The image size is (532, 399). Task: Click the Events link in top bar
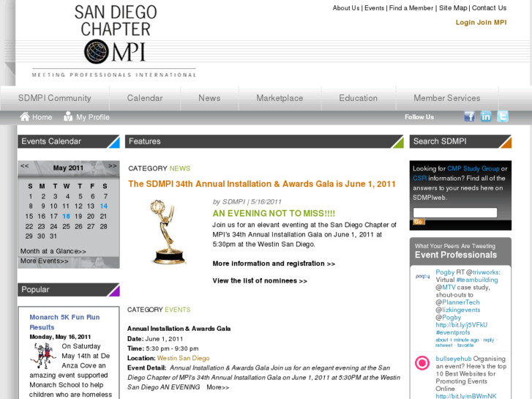pyautogui.click(x=374, y=8)
